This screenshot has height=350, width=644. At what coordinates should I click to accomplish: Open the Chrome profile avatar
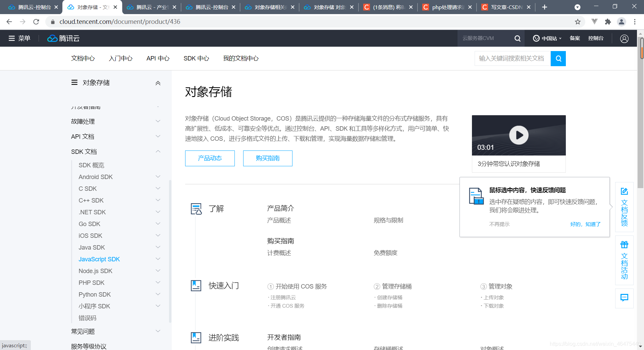tap(621, 22)
